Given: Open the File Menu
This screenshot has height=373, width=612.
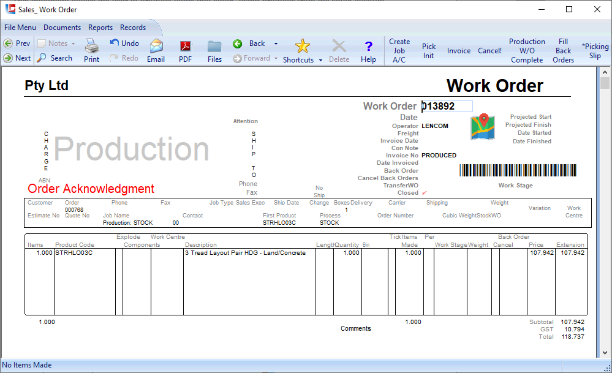Looking at the screenshot, I should tap(20, 27).
